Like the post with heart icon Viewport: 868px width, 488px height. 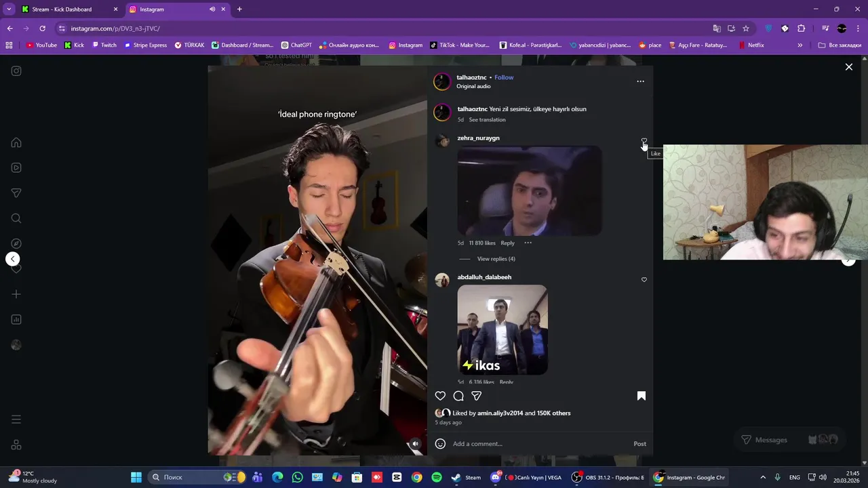(440, 396)
